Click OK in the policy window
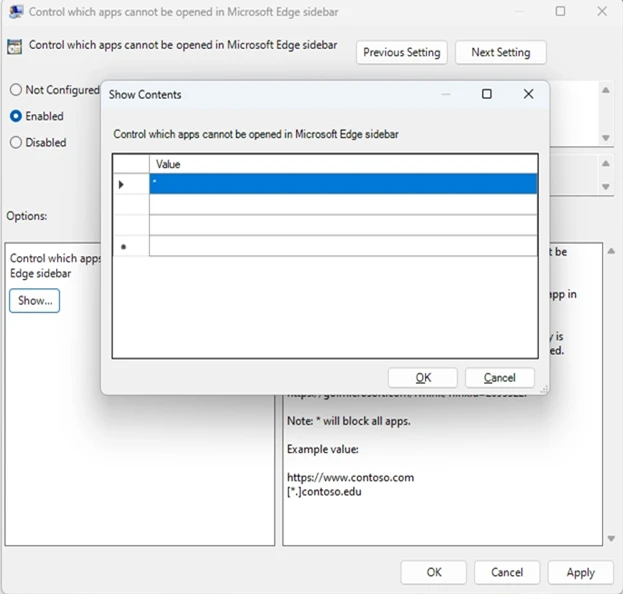 tap(433, 572)
